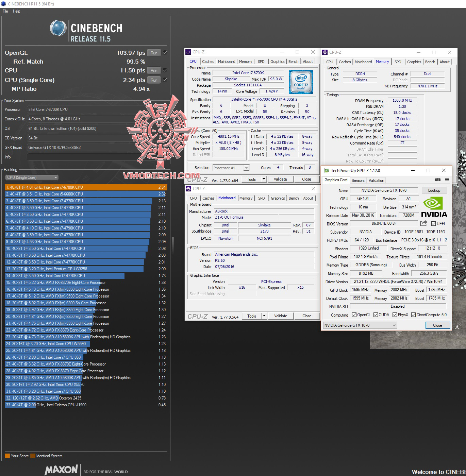The image size is (466, 476).
Task: Click the BIOS save/share icon in GPU-Z
Action: pyautogui.click(x=423, y=223)
